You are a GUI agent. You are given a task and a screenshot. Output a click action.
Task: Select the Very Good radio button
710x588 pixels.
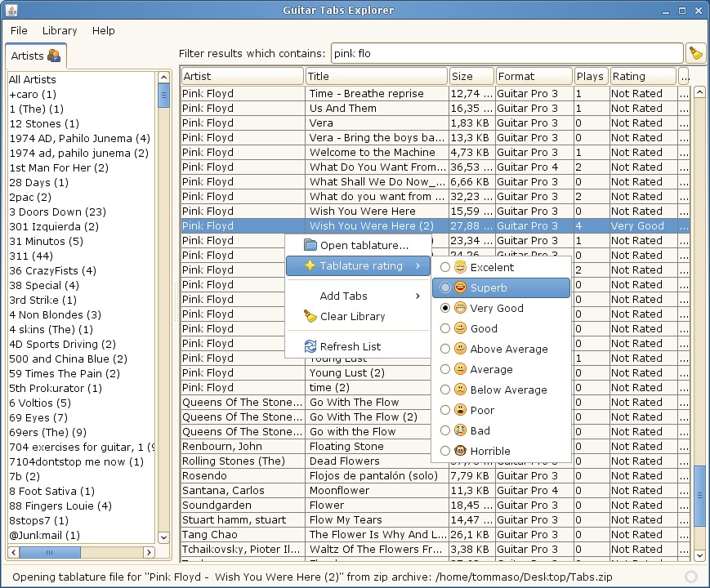[445, 308]
